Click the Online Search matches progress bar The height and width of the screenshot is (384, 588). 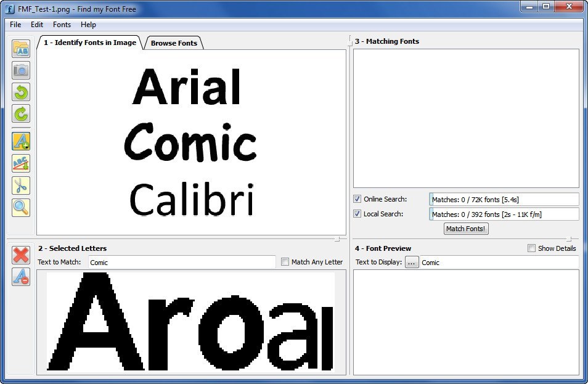(504, 200)
